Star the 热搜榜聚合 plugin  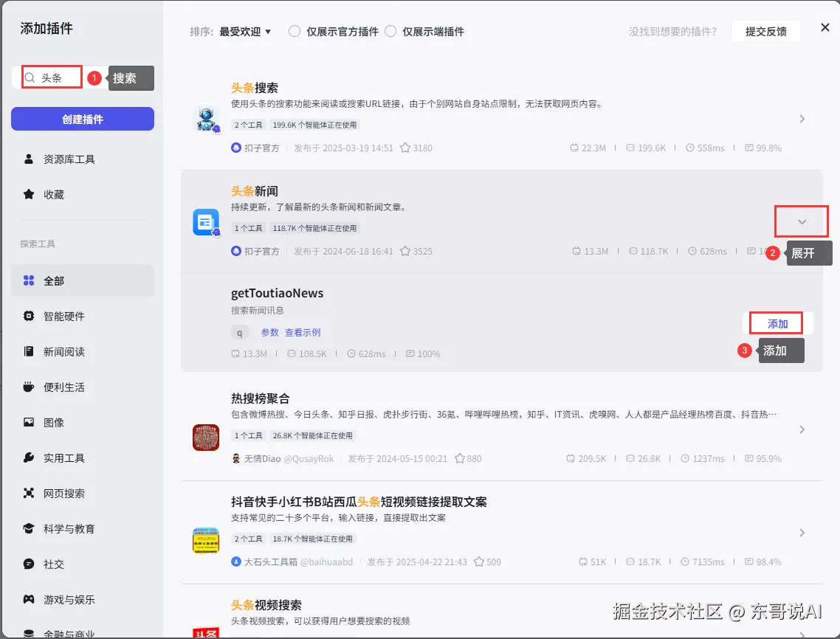460,458
